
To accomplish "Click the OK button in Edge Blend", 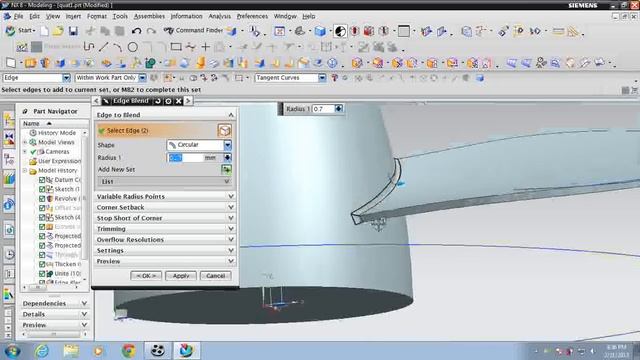I will pyautogui.click(x=146, y=276).
